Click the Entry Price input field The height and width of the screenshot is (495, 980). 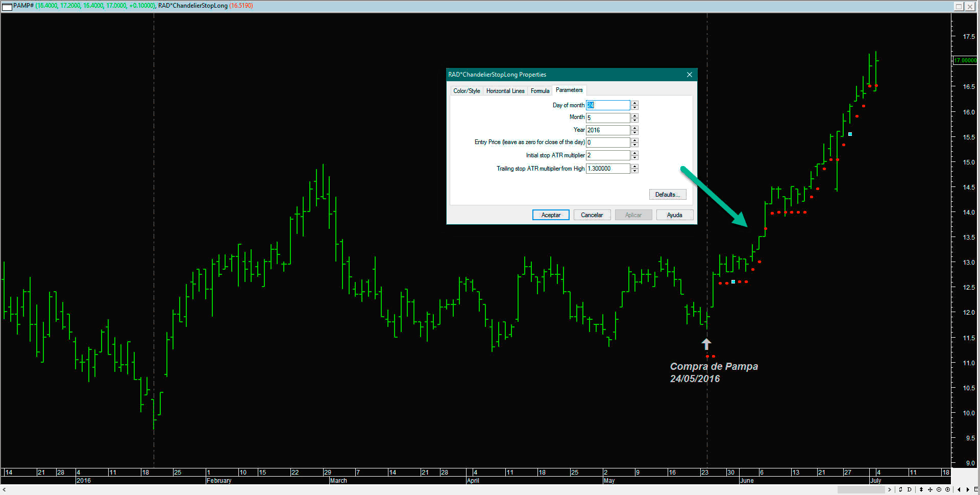pos(608,143)
